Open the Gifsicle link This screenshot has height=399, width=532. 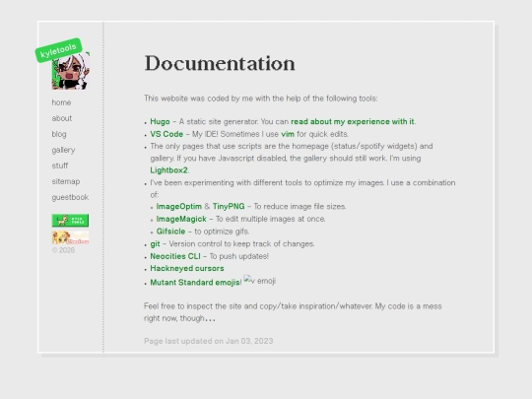[x=170, y=232]
